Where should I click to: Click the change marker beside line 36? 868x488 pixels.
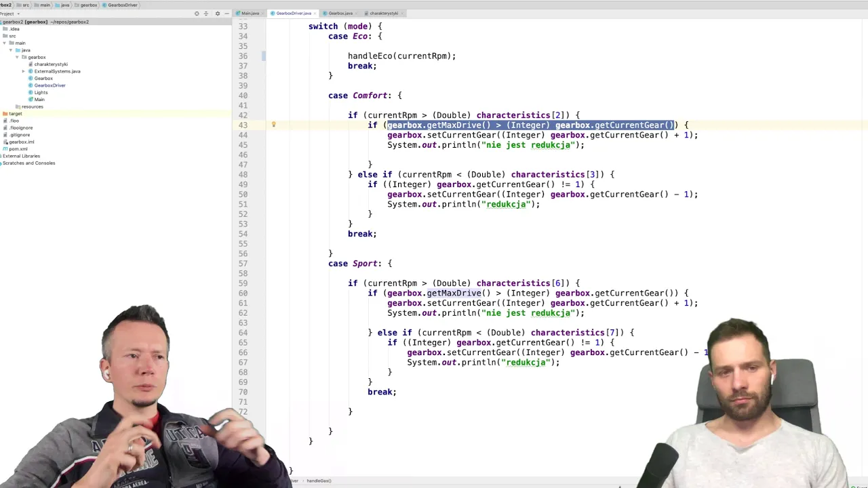point(264,56)
